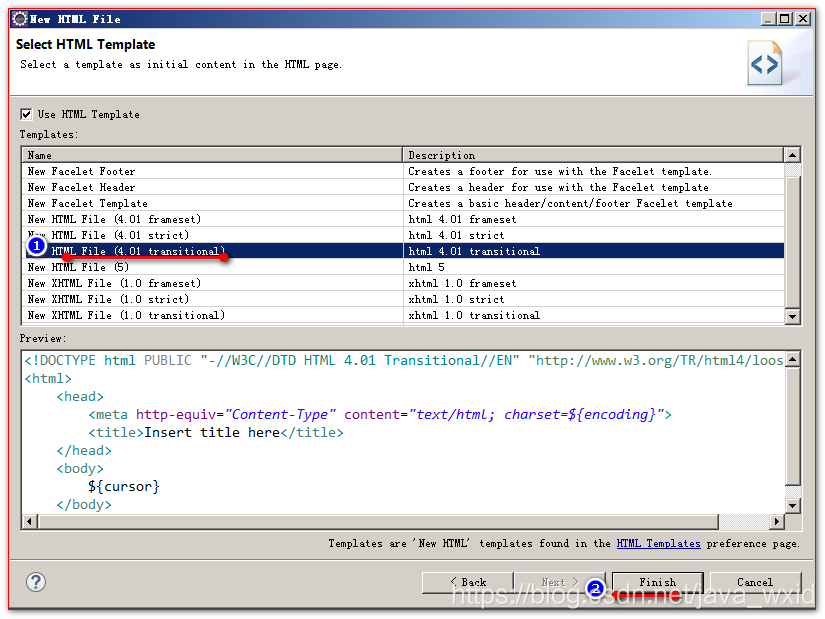Click the ${cursor} text in preview

point(124,486)
